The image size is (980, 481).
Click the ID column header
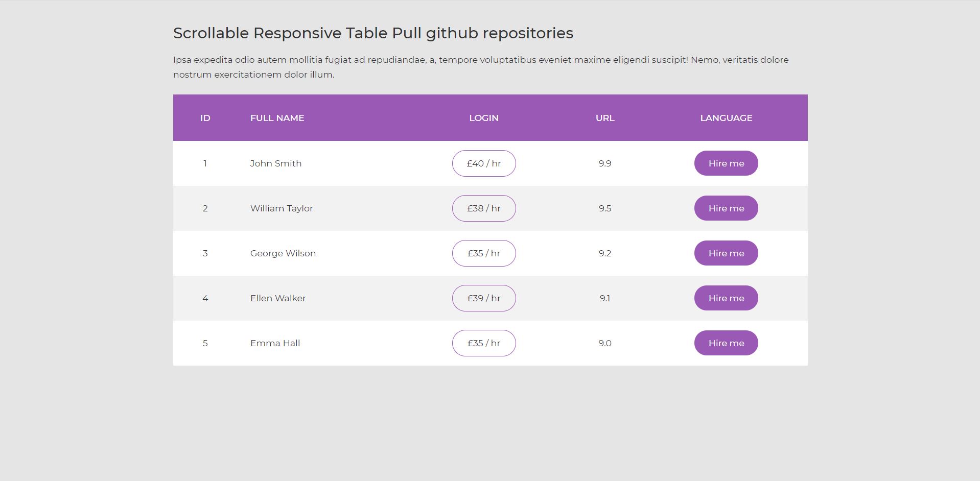pos(205,118)
